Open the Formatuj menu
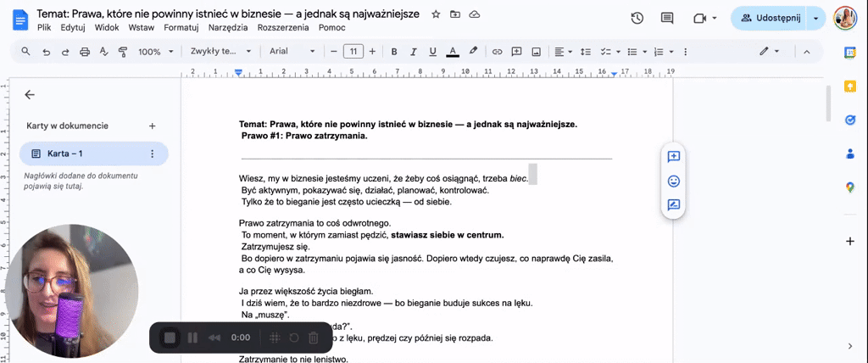Viewport: 868px width, 363px height. tap(181, 28)
